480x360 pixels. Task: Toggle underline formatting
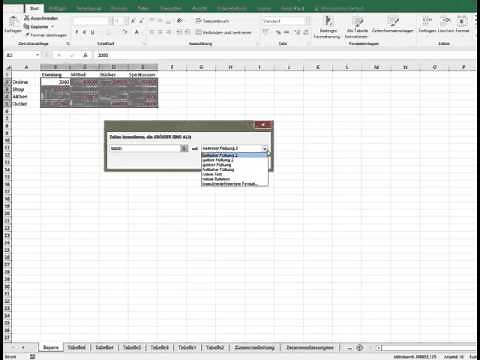tap(92, 32)
